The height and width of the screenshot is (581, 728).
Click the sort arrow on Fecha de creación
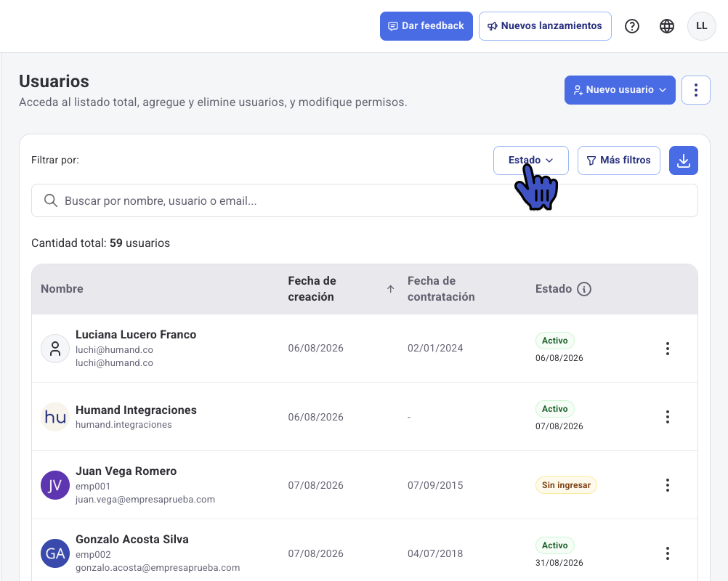(390, 289)
